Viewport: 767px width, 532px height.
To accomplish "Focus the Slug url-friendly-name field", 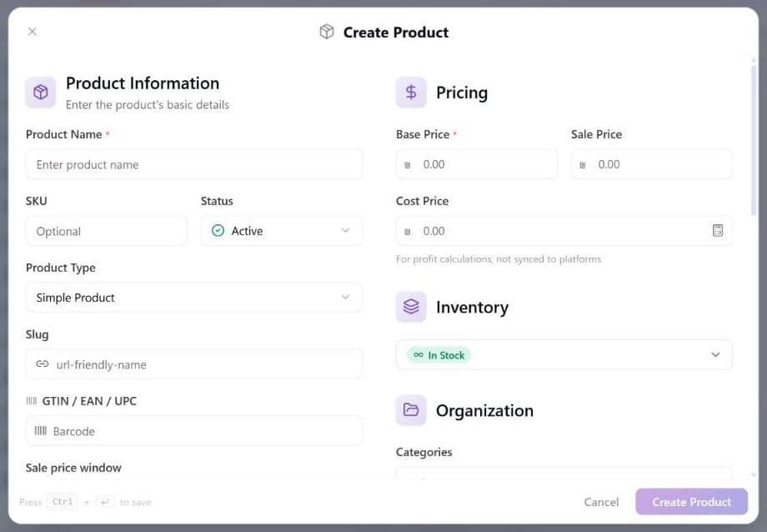I will [x=194, y=364].
